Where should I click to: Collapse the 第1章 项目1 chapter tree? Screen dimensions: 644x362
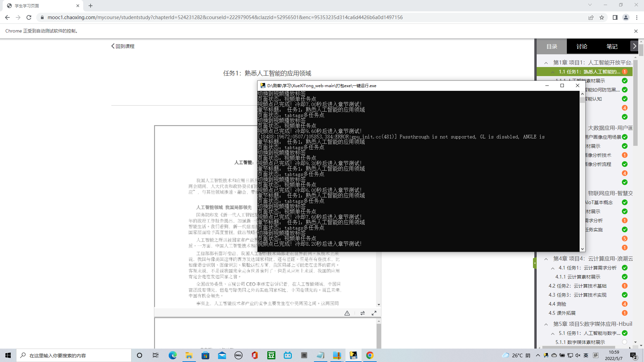pos(546,63)
